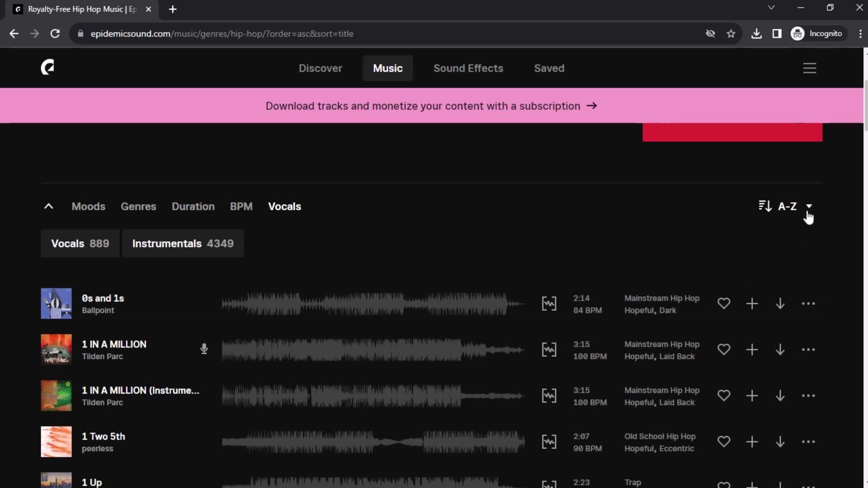The image size is (868, 488).
Task: Select the Royalty-Free Hip Hop Music browser tab
Action: coord(82,9)
